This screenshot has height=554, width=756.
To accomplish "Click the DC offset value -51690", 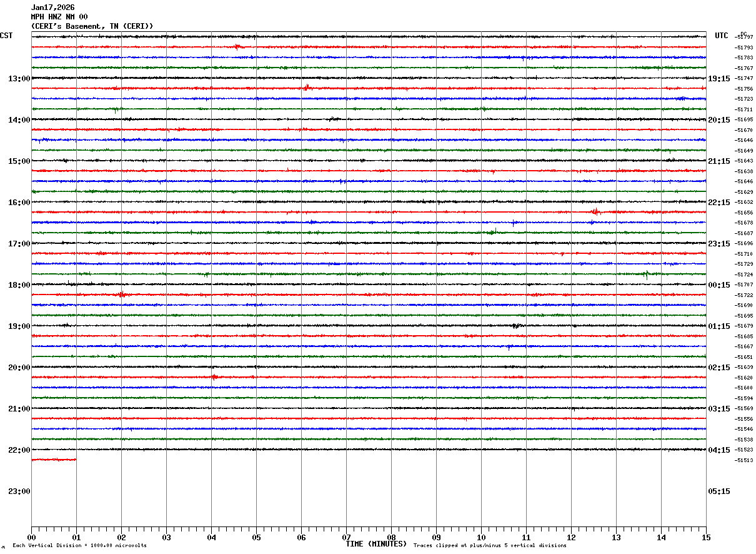I will click(744, 305).
